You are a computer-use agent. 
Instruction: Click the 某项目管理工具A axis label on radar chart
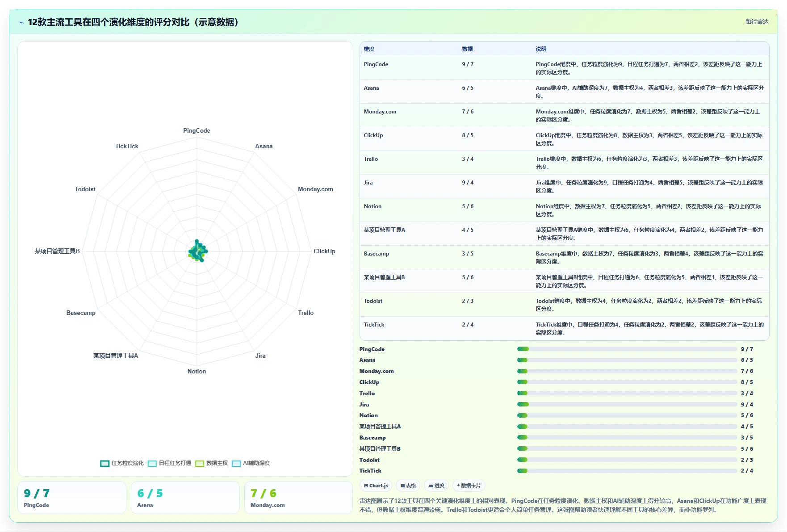(116, 356)
